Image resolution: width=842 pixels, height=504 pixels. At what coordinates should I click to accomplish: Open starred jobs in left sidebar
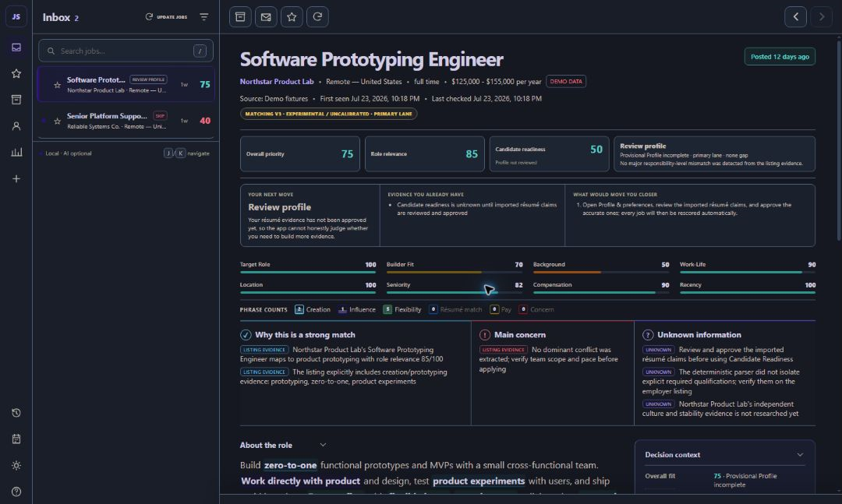(x=16, y=73)
